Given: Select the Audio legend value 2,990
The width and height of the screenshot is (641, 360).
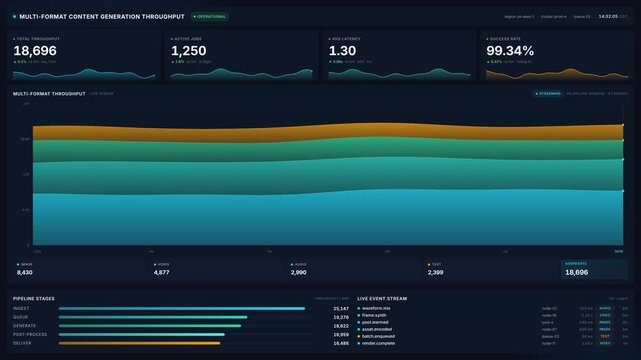Looking at the screenshot, I should tap(298, 273).
